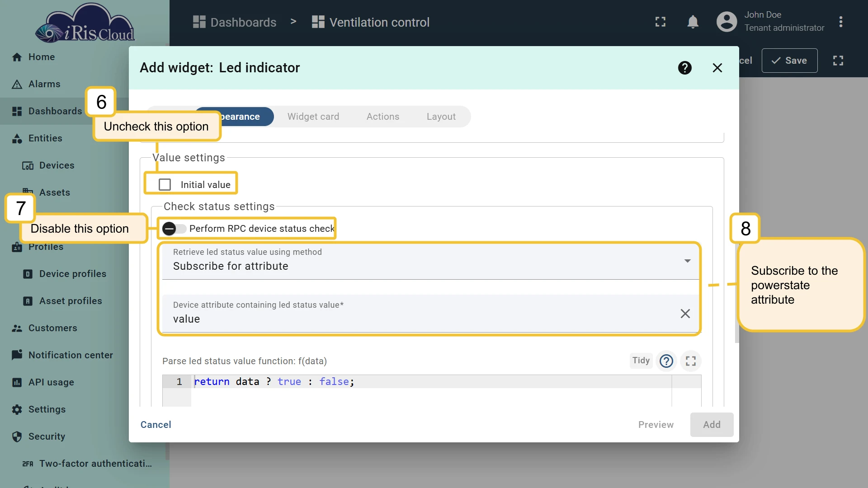This screenshot has width=868, height=488.
Task: Open the notifications bell
Action: [693, 22]
